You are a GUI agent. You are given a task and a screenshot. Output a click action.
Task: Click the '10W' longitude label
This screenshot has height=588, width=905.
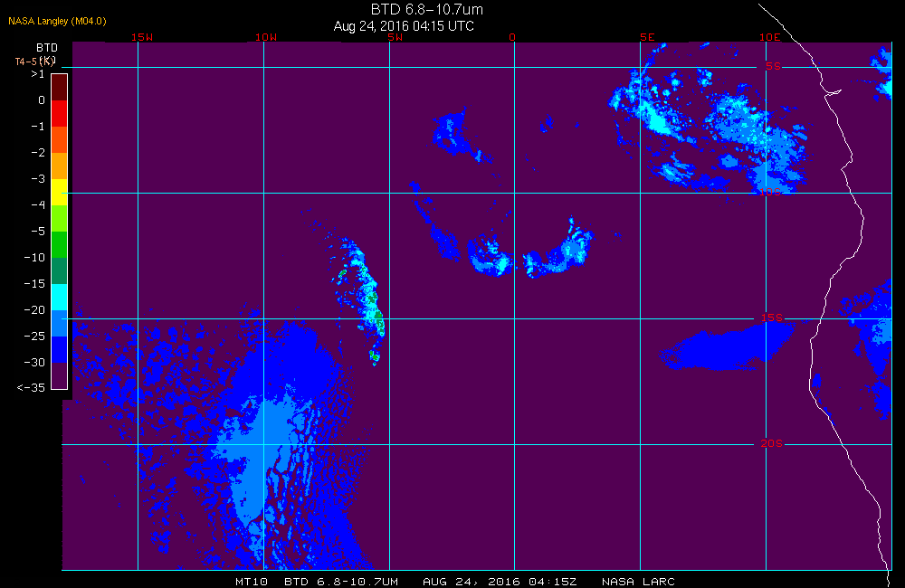point(266,37)
